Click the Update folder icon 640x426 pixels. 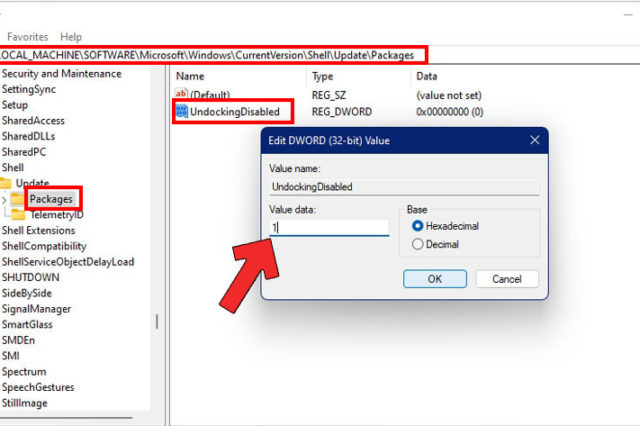point(5,183)
